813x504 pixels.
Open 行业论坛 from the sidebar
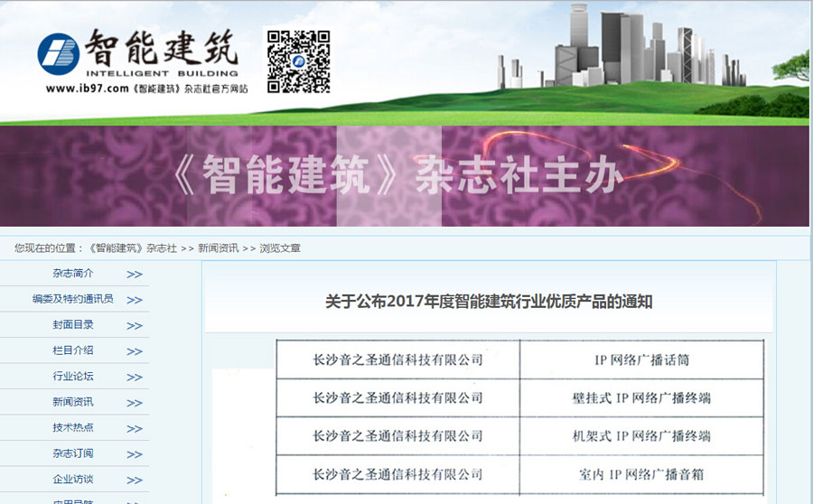[x=73, y=377]
